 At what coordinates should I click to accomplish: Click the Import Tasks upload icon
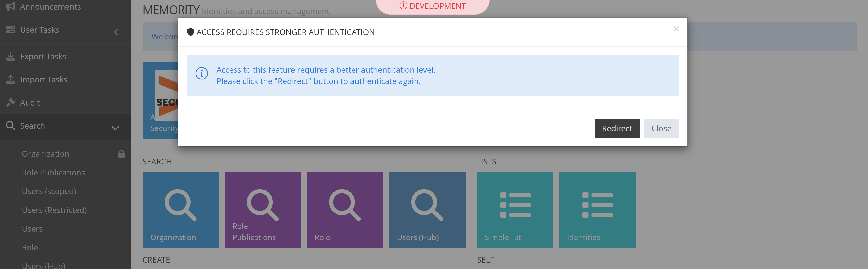click(10, 79)
